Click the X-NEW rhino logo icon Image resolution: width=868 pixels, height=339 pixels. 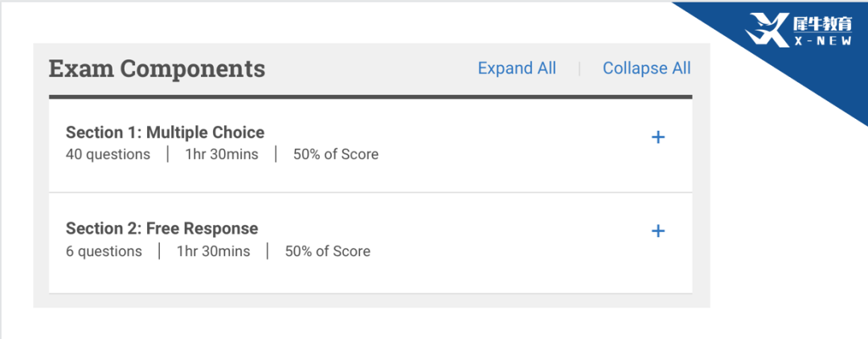tap(766, 30)
